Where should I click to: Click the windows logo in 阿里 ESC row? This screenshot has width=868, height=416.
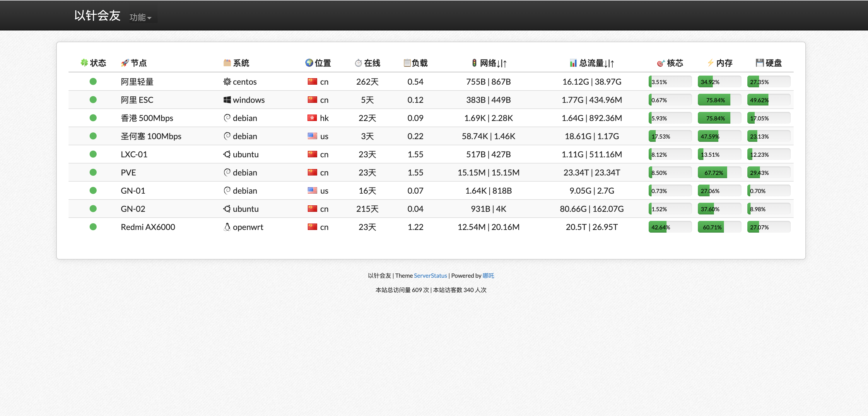[227, 100]
